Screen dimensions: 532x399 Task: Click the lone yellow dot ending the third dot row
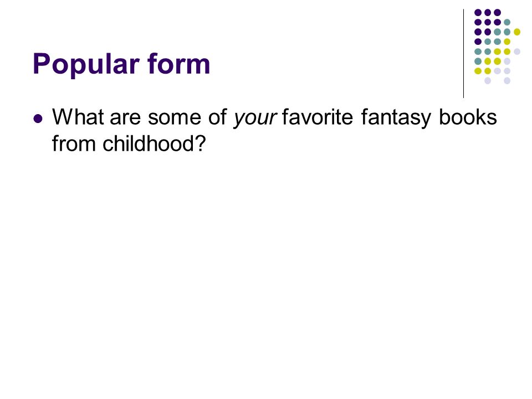pos(516,32)
